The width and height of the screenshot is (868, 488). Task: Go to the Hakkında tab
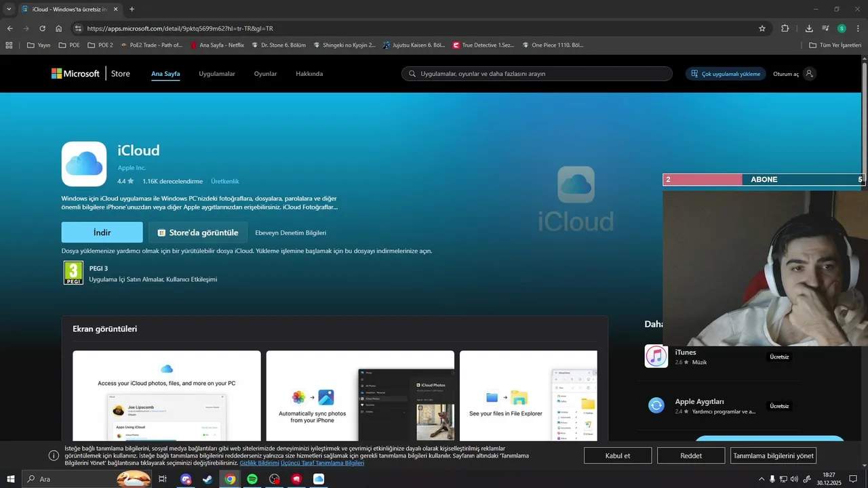(309, 74)
